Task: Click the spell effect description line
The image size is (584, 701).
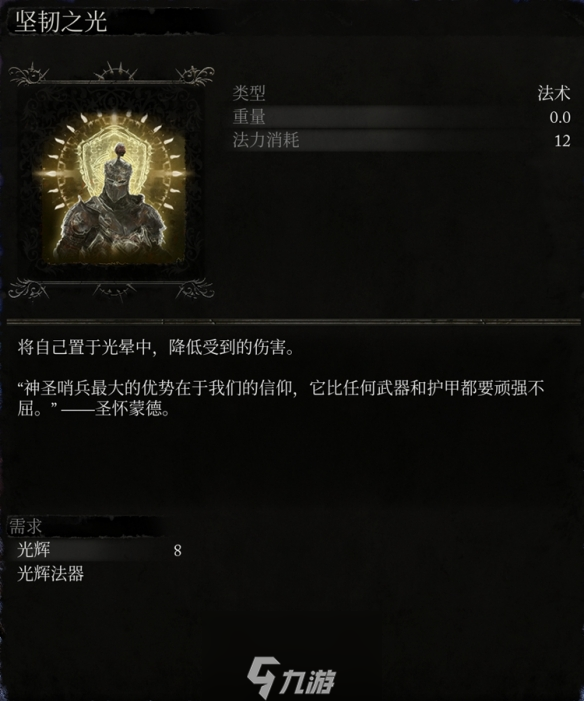Action: click(157, 347)
